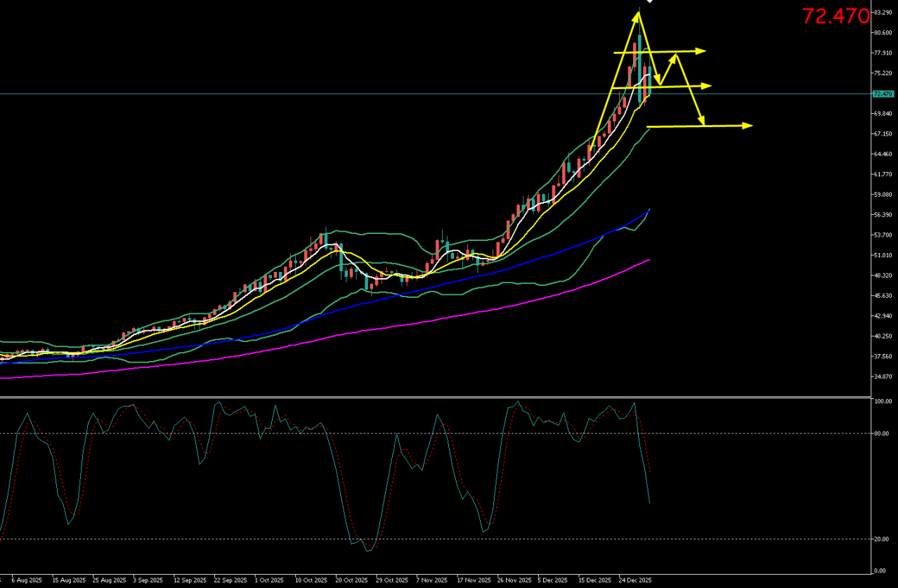This screenshot has width=898, height=588.
Task: Click the middle yellow horizontal arrow's arrowhead
Action: click(707, 86)
